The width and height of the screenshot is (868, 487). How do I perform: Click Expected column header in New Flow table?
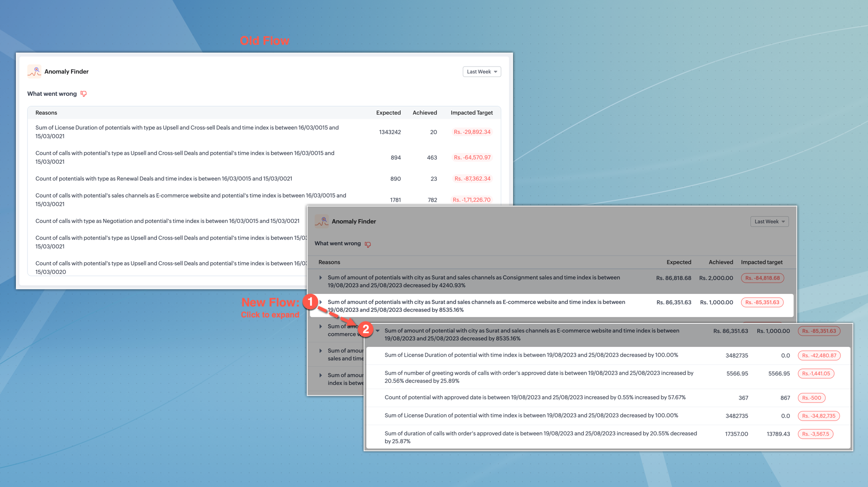678,262
